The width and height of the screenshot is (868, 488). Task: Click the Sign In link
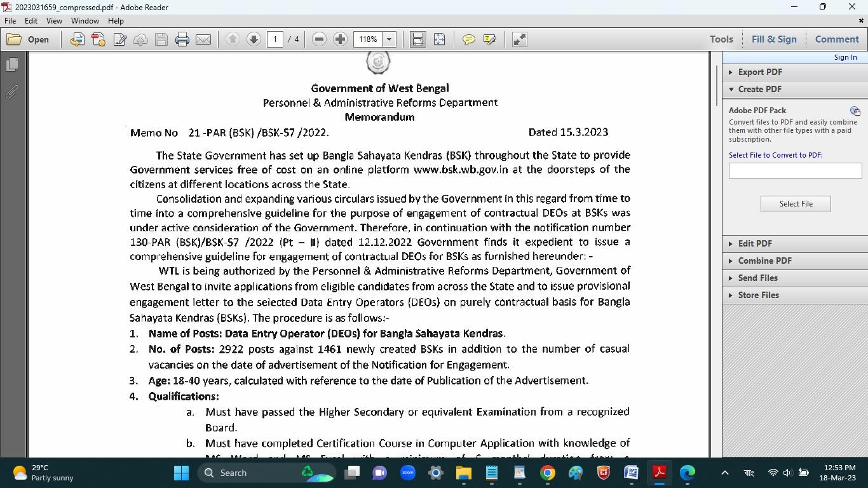845,57
